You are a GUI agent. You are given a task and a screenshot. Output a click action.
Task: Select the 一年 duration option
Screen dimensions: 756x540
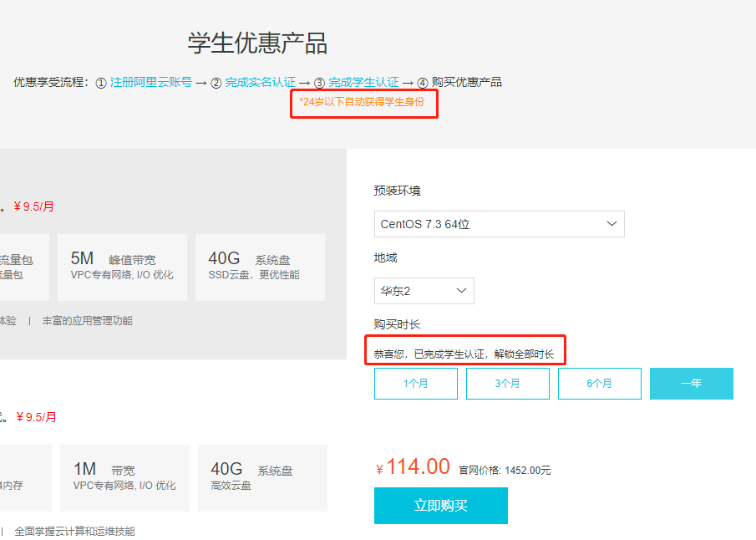[x=691, y=384]
